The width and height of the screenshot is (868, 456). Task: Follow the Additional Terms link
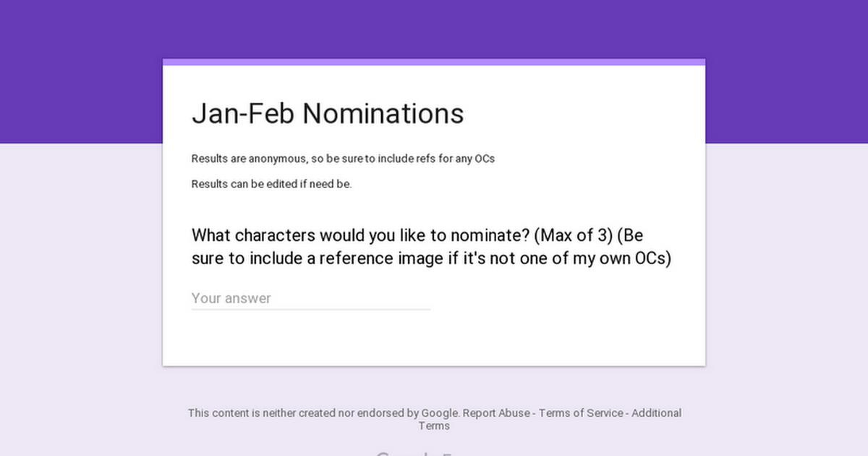655,413
